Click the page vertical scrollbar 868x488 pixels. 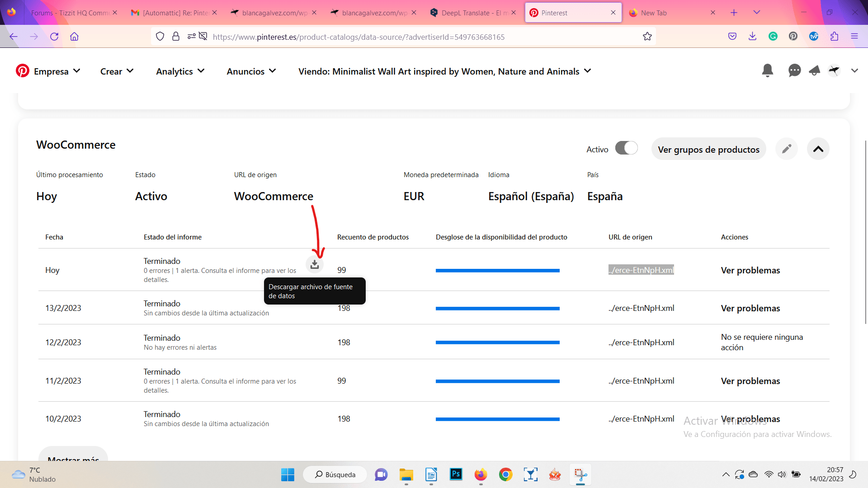[x=865, y=232]
